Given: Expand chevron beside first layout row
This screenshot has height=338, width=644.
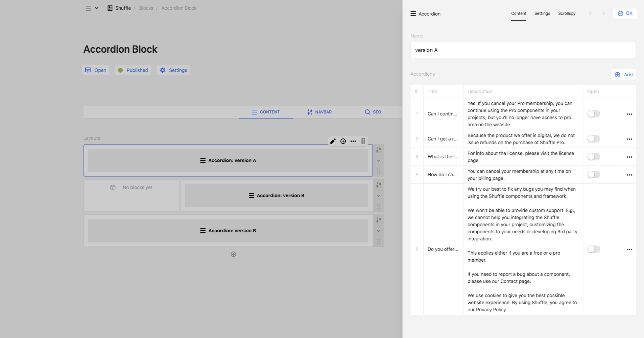Looking at the screenshot, I should point(379,161).
